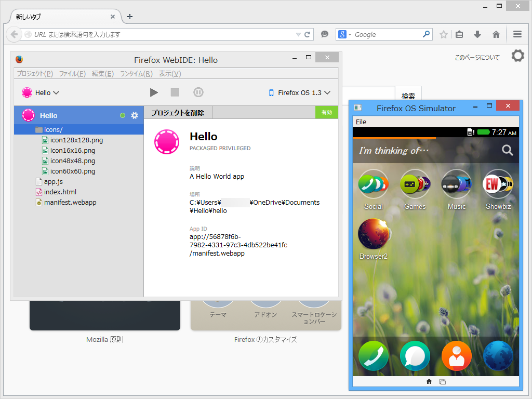Select the icons/ folder in project tree
532x399 pixels.
coord(79,129)
